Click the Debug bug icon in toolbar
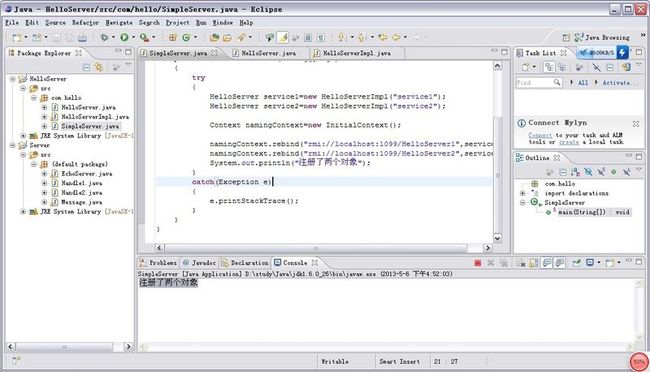 [104, 37]
